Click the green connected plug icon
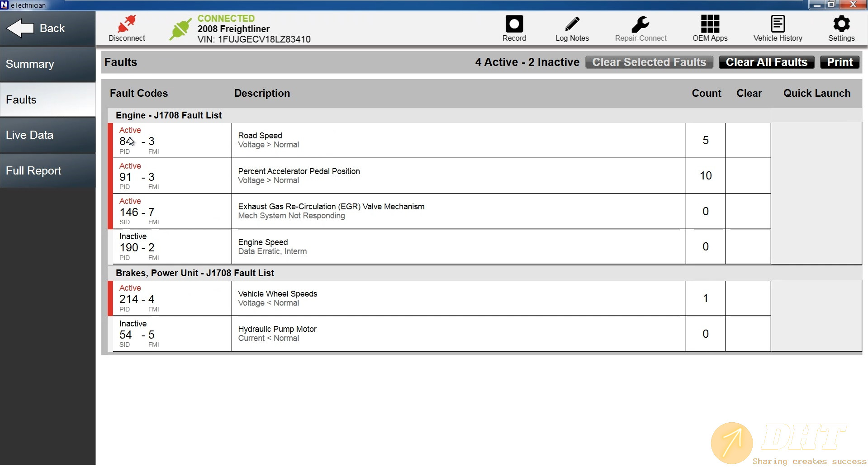Screen dimensions: 868x467 click(180, 29)
